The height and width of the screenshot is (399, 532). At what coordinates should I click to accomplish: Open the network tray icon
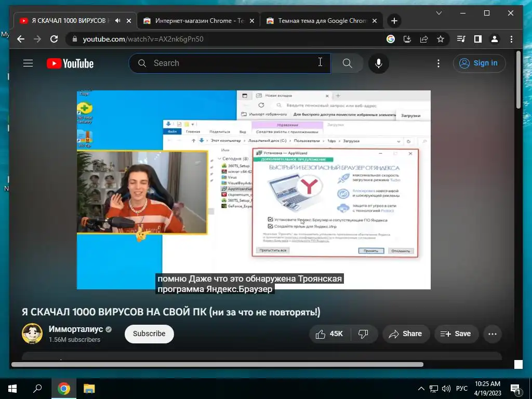pyautogui.click(x=434, y=389)
